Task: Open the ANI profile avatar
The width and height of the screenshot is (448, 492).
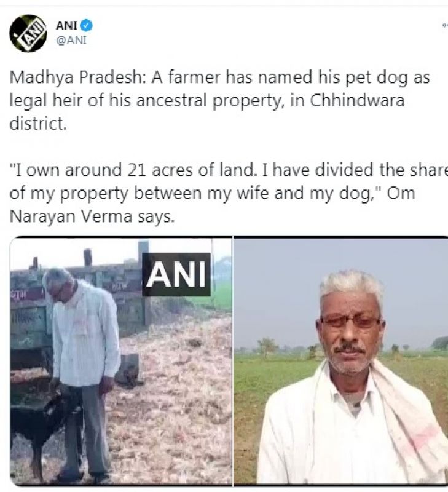Action: (28, 33)
